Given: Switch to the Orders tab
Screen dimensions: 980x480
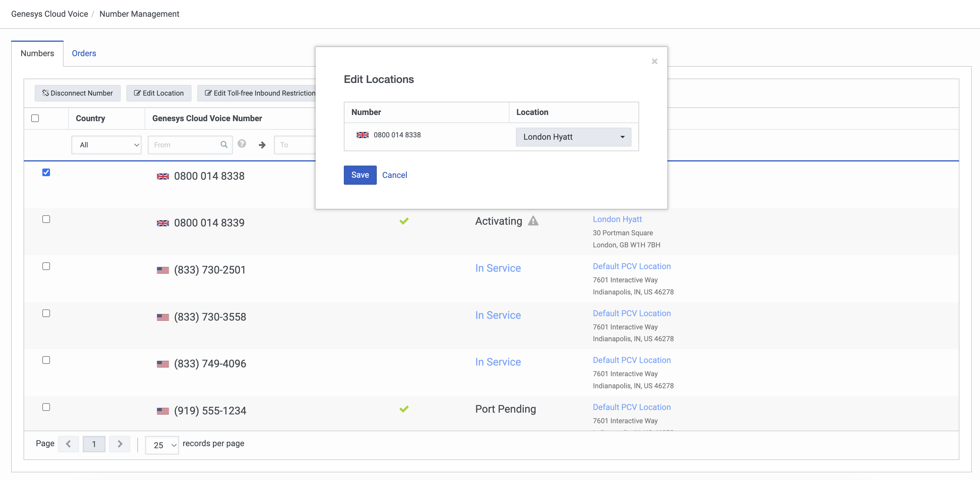Looking at the screenshot, I should click(84, 53).
